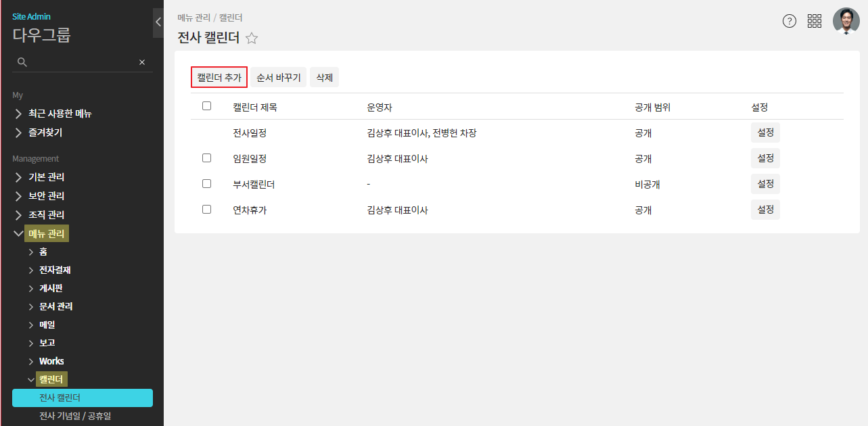Select the 연차휴가 row checkbox
Screen dimensions: 868x426
(x=207, y=209)
